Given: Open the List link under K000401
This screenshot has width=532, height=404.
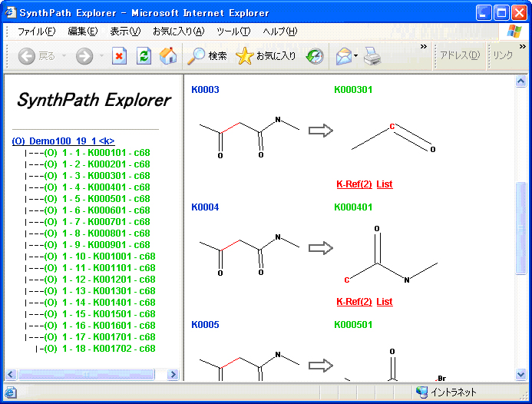Looking at the screenshot, I should click(385, 302).
